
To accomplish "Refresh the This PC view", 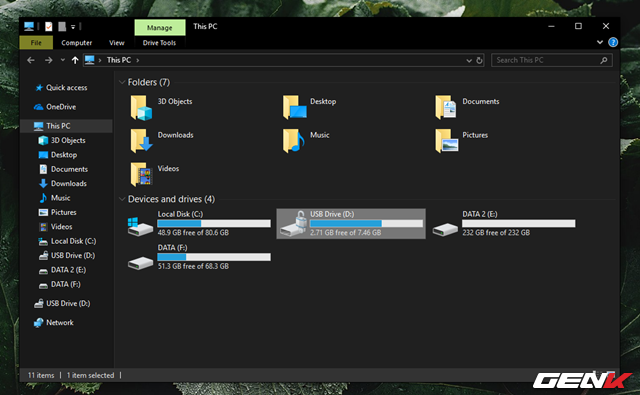I will pos(479,60).
